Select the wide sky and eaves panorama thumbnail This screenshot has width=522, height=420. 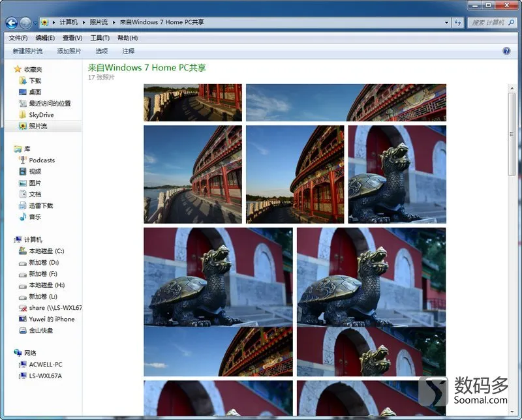click(346, 102)
